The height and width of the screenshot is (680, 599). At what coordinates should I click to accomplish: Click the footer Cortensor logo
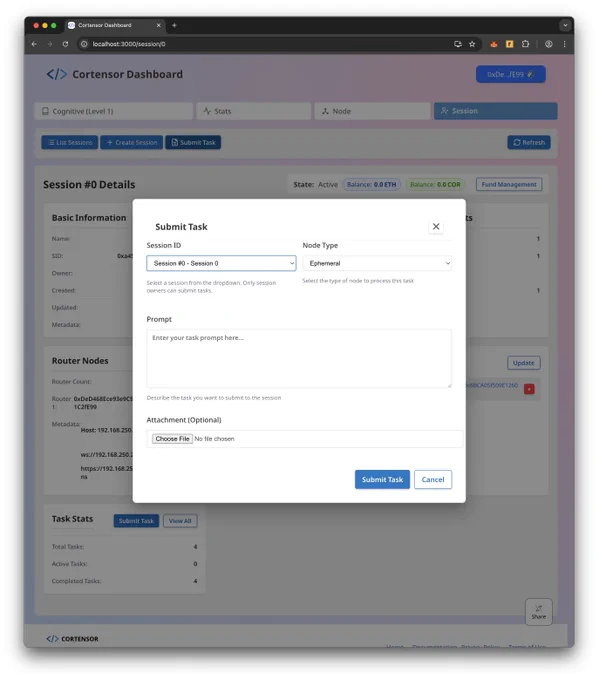[x=72, y=639]
